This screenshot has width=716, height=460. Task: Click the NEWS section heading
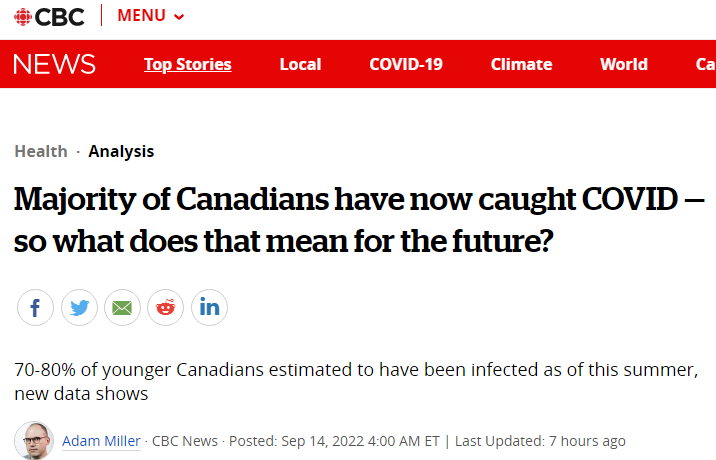[x=54, y=64]
